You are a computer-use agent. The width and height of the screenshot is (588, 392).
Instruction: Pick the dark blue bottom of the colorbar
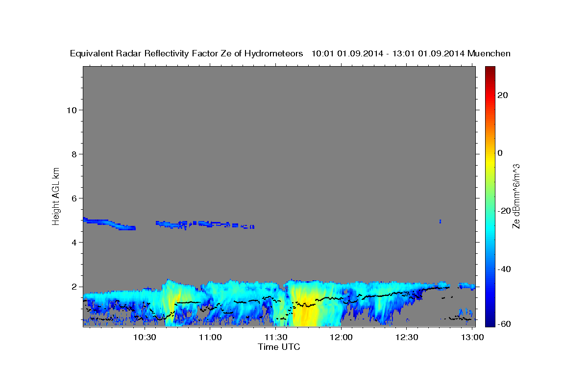(x=490, y=321)
